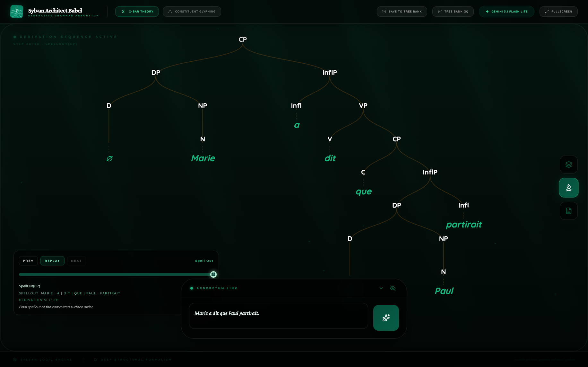Toggle Arboretum Link panel visibility eye icon
Image resolution: width=588 pixels, height=367 pixels.
pyautogui.click(x=393, y=288)
